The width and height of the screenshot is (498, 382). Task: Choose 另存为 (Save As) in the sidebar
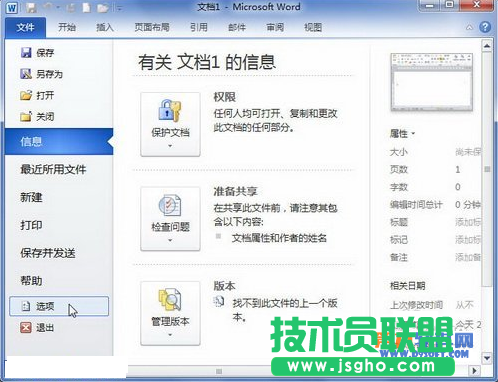(42, 74)
